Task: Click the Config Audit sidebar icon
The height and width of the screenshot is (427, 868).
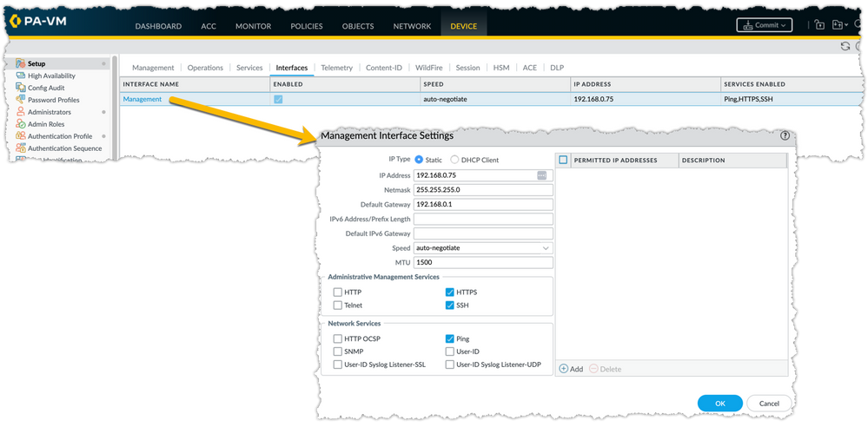Action: point(21,88)
